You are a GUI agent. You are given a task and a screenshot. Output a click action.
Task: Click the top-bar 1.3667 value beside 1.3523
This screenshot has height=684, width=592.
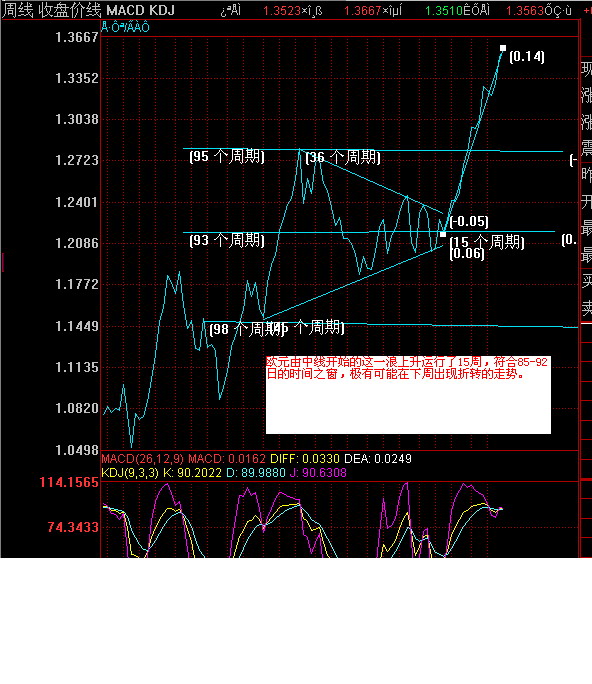[363, 11]
